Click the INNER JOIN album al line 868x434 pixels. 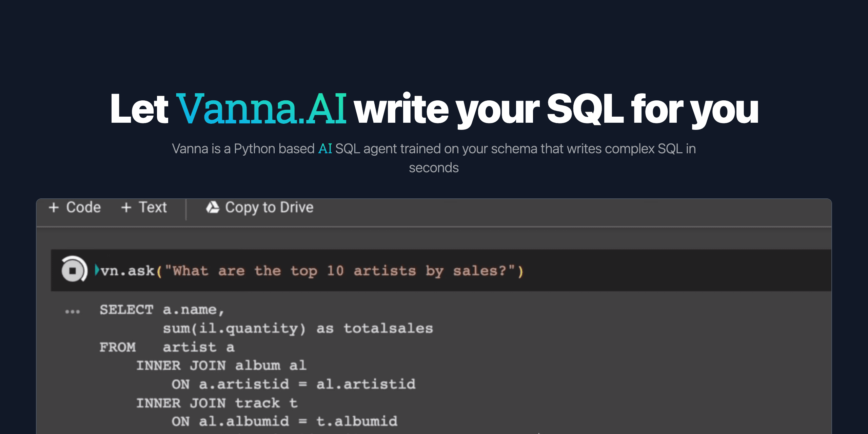(221, 366)
